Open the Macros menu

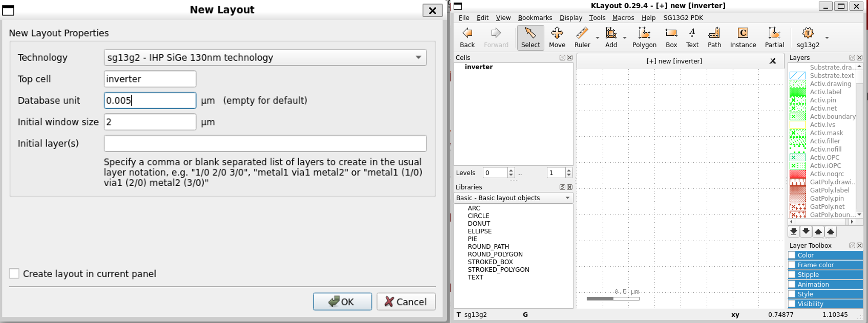click(x=623, y=18)
